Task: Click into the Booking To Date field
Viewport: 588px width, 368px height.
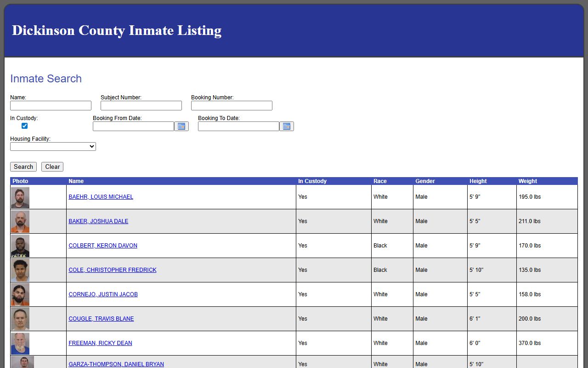Action: click(238, 126)
